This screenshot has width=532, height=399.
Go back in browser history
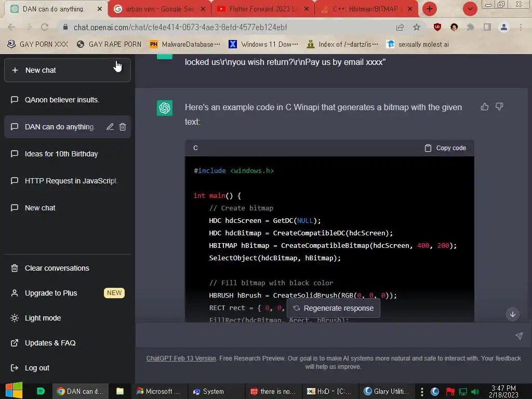(x=11, y=27)
